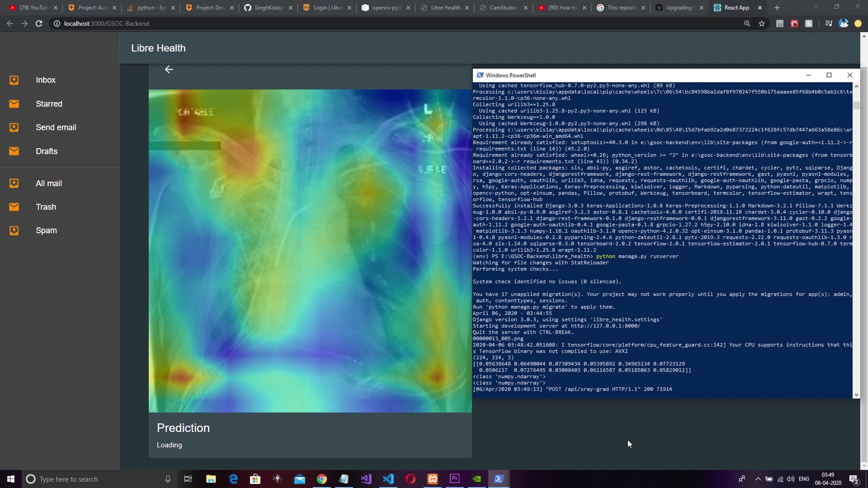This screenshot has width=868, height=488.
Task: Show hidden system tray icons
Action: coord(758,479)
